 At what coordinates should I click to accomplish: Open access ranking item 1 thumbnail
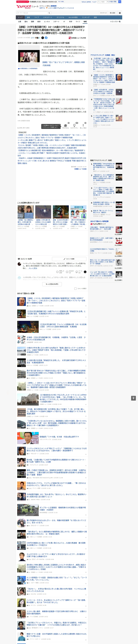119,61
